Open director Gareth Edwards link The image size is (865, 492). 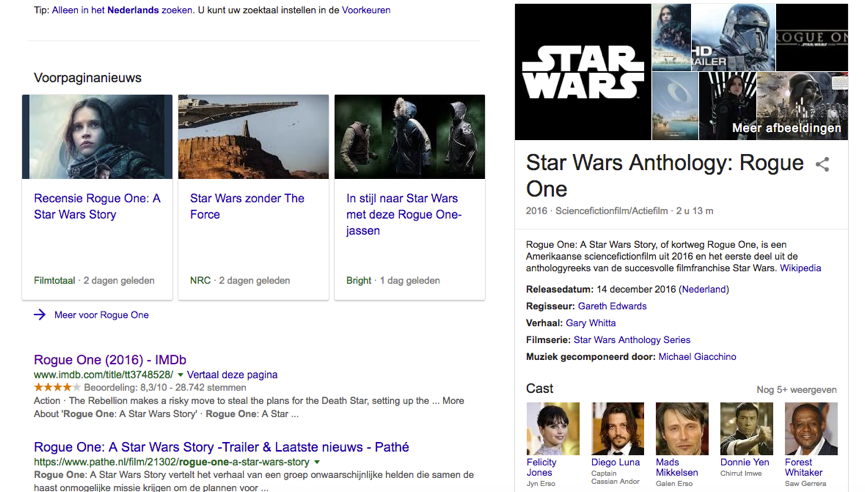pos(612,306)
